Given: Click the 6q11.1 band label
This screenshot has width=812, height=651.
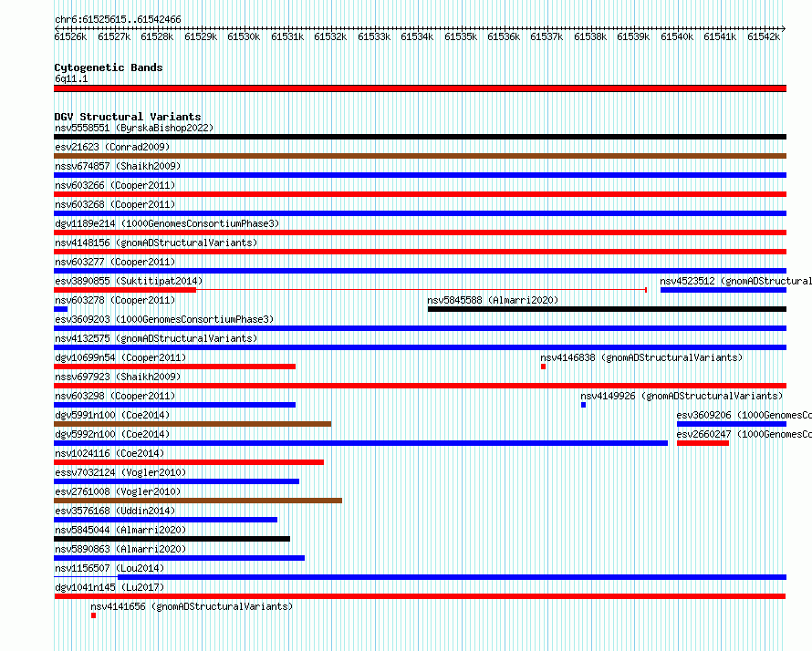Looking at the screenshot, I should [x=71, y=78].
